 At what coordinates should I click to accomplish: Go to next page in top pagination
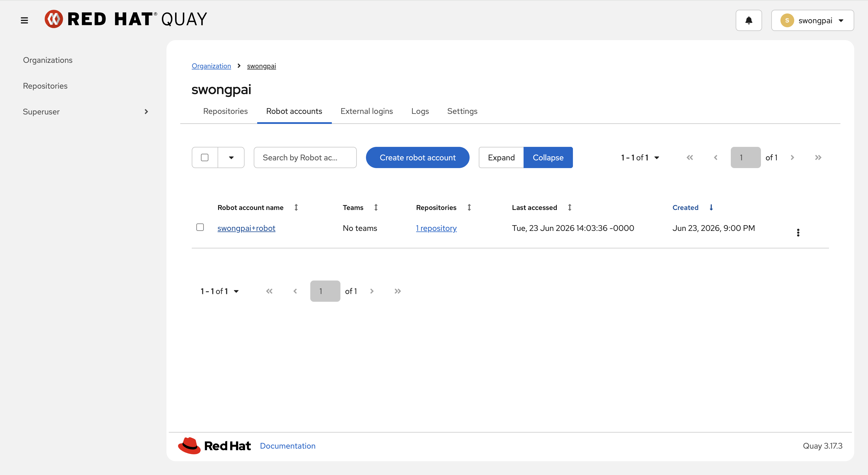point(792,157)
